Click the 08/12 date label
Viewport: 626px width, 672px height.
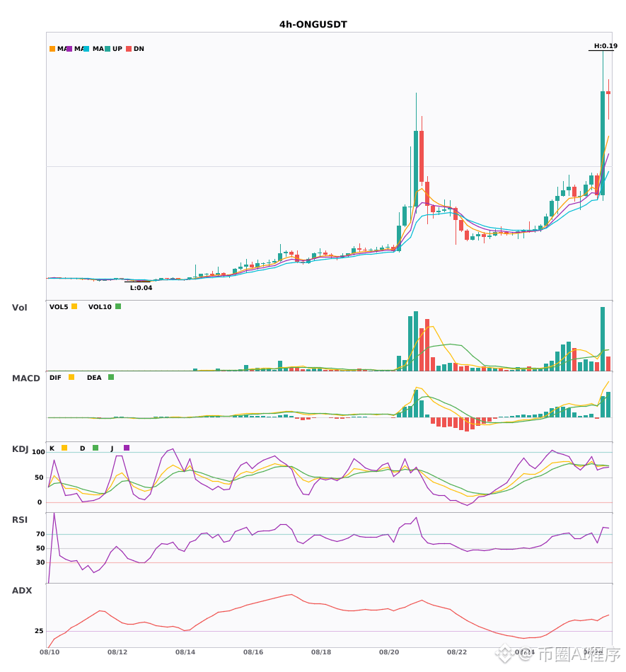tap(117, 652)
